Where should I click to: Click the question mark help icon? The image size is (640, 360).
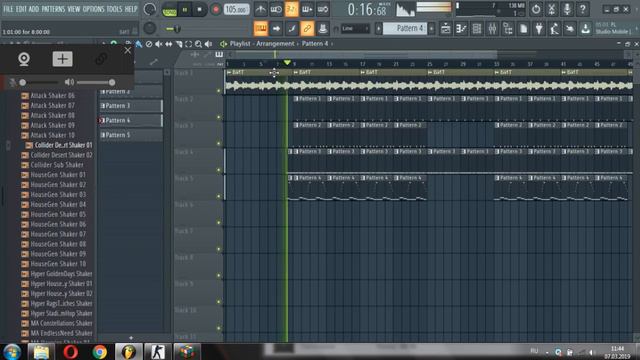tap(582, 9)
